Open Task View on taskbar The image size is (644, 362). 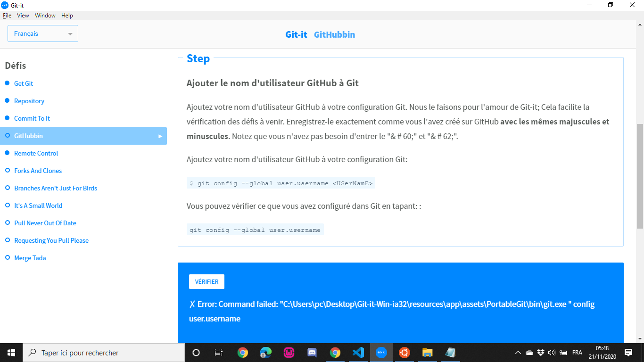(x=219, y=353)
